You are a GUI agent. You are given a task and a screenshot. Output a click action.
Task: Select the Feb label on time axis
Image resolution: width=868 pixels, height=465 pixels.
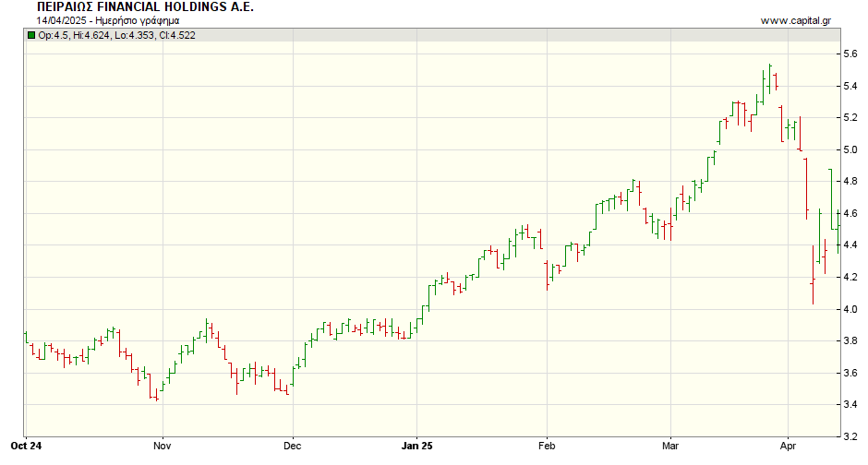coord(546,445)
